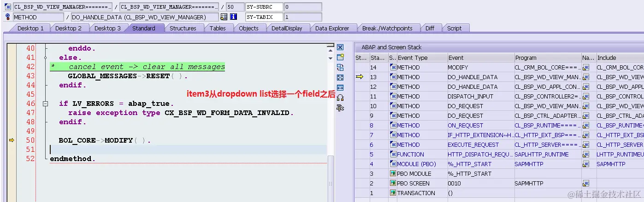The width and height of the screenshot is (644, 202).
Task: Click navigation icon in stack row 10
Action: 586,106
